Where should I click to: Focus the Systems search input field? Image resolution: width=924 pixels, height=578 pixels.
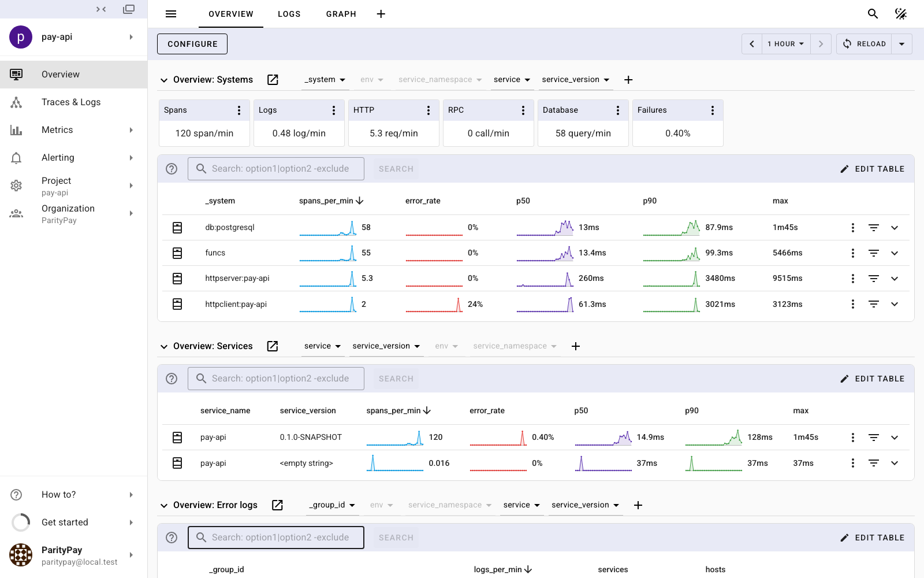[x=276, y=169]
